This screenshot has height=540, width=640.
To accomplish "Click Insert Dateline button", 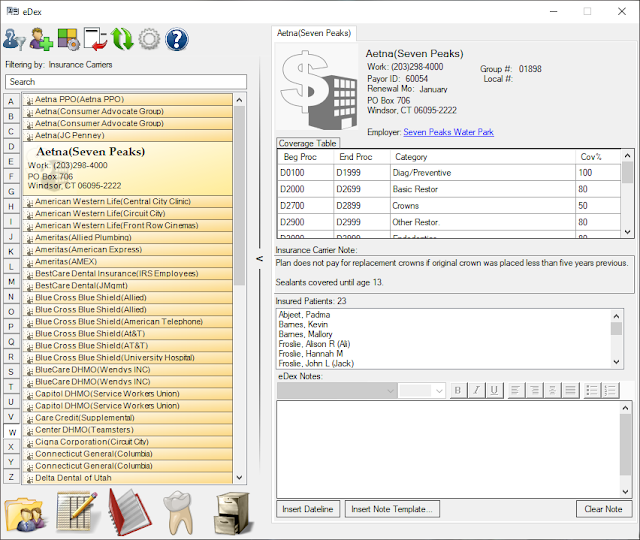I will 308,509.
